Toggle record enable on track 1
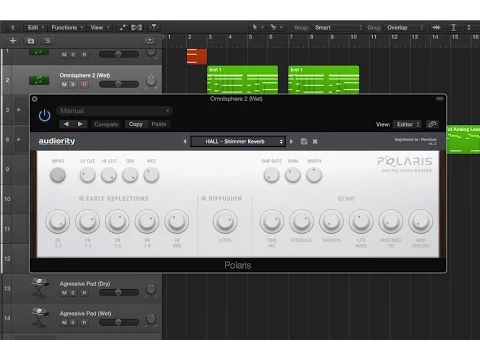480x360 pixels. pos(84,55)
